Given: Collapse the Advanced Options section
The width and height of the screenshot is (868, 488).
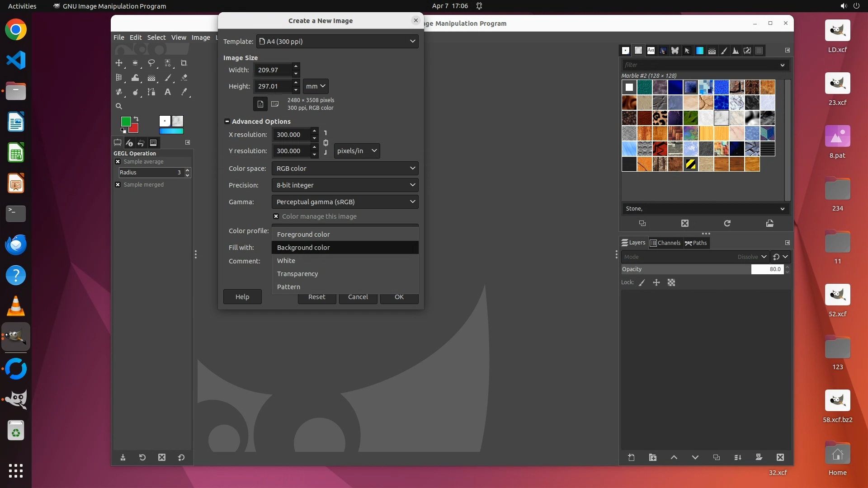Looking at the screenshot, I should coord(227,122).
